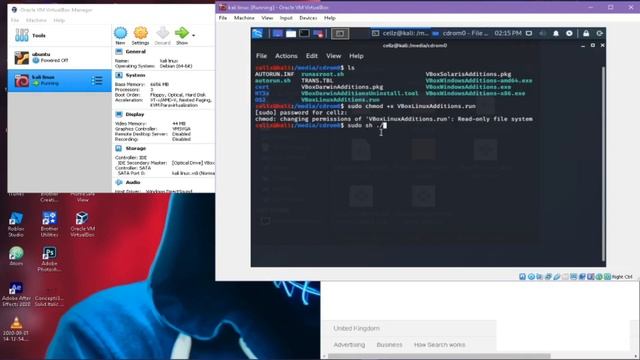Screen dimensions: 640x360
Task: Open Adobe After Effects 2020 desktop shortcut
Action: pos(16,294)
